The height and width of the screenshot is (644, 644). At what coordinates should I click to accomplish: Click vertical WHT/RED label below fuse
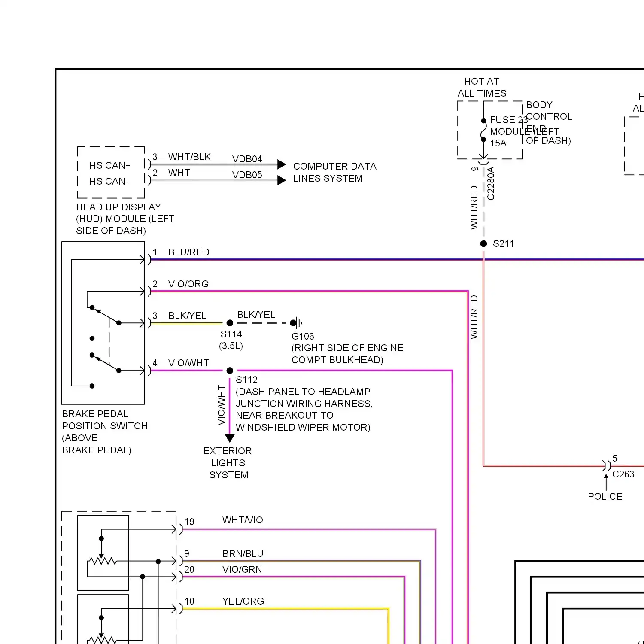[x=474, y=207]
